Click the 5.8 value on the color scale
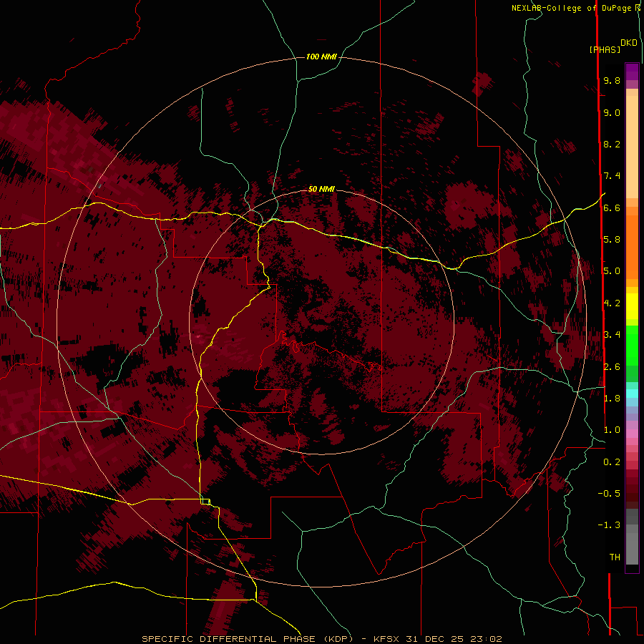The height and width of the screenshot is (644, 644). 612,240
